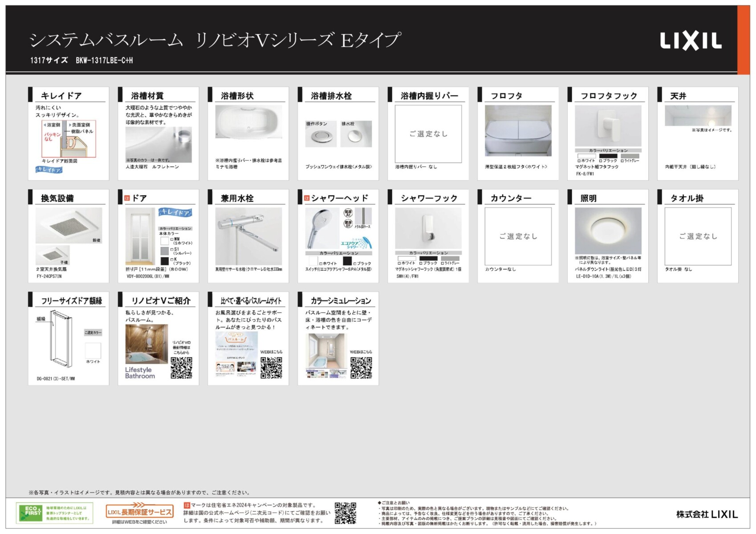Pick the black colour swatch in シャワーヘッド card
This screenshot has height=534, width=756.
pyautogui.click(x=347, y=261)
